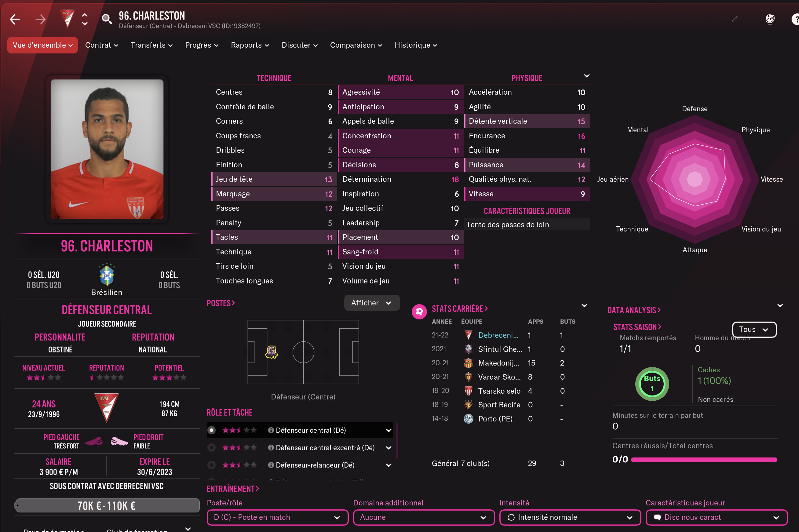The image size is (799, 532).
Task: Open the search magnifier icon
Action: 107,19
